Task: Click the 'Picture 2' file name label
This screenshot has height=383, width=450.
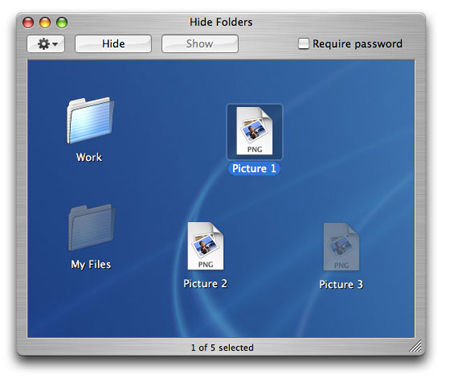Action: [x=205, y=284]
